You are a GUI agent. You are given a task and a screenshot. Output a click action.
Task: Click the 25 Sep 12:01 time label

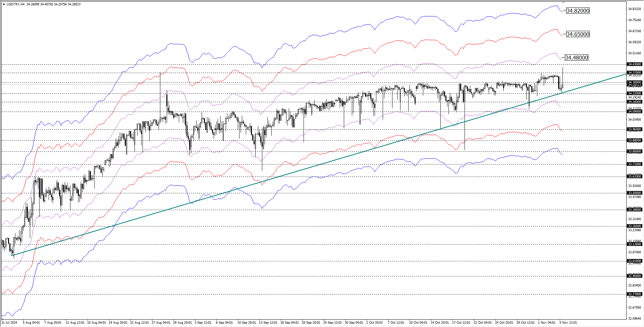pos(333,323)
